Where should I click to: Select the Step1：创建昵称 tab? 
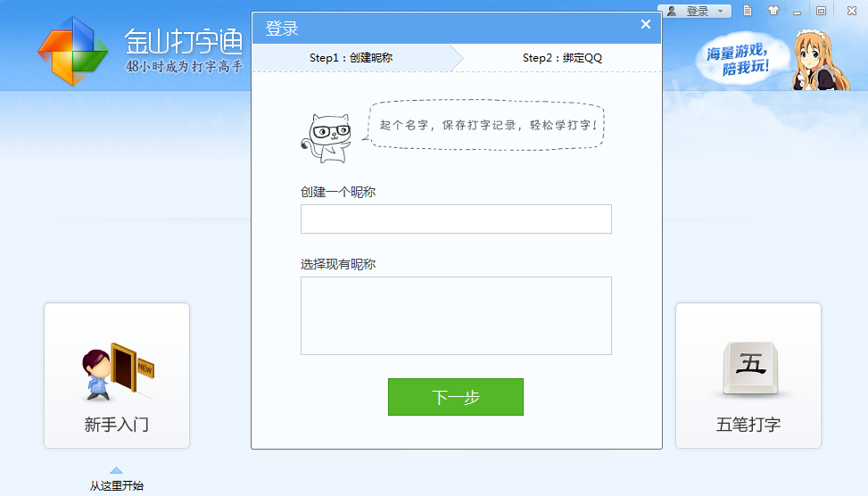pyautogui.click(x=351, y=58)
